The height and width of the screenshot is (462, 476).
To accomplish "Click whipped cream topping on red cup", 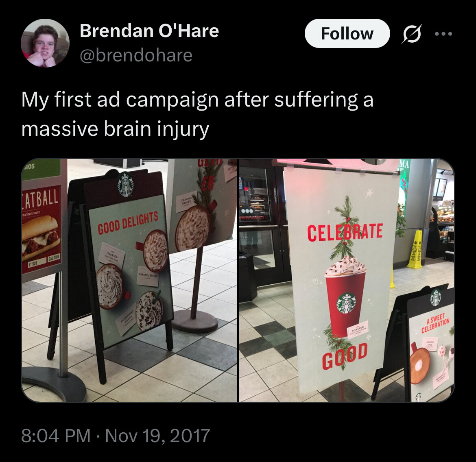I will click(346, 266).
